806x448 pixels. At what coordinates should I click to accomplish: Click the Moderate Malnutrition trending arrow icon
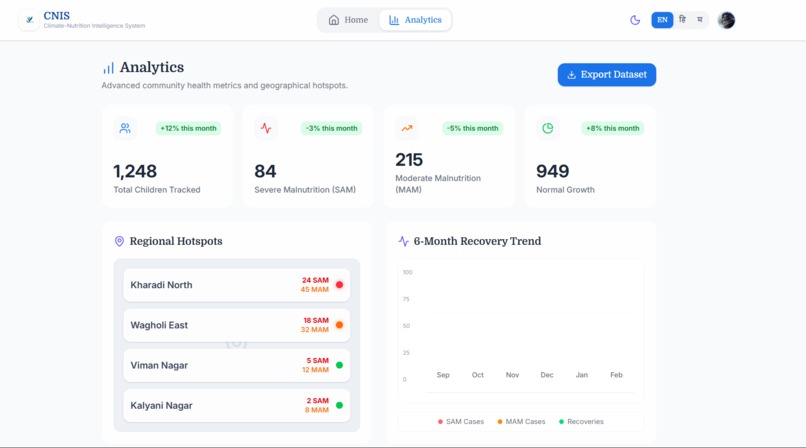click(407, 128)
